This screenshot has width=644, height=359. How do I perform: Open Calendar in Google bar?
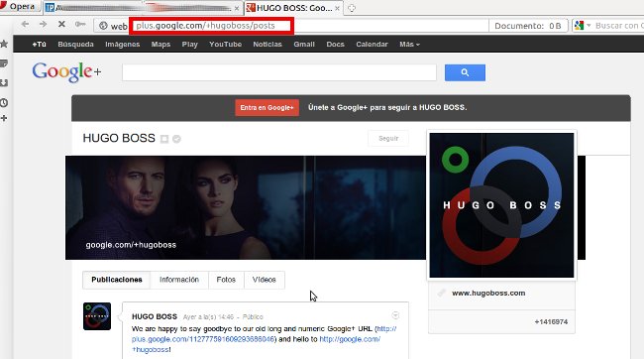372,44
